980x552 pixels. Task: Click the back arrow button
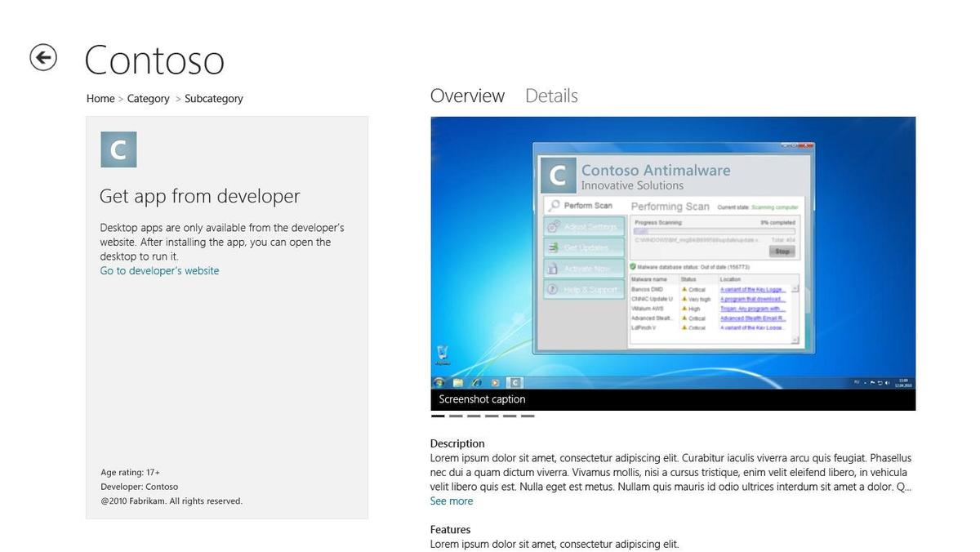click(x=43, y=57)
